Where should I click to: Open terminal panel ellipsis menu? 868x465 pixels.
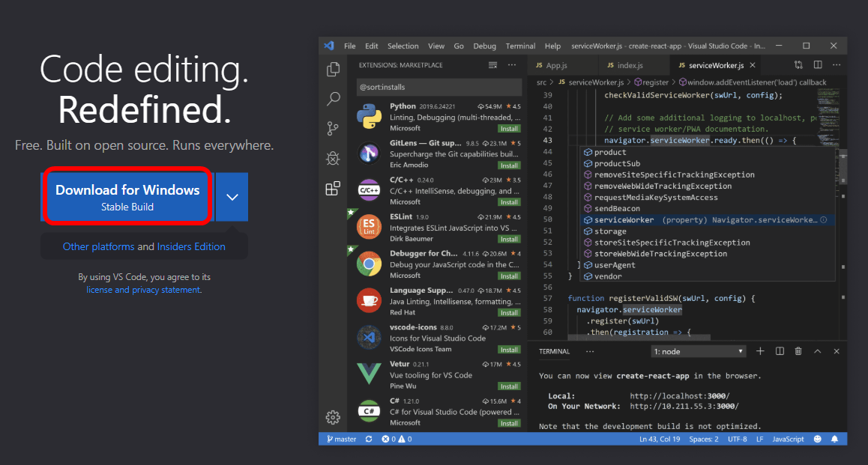pos(590,352)
